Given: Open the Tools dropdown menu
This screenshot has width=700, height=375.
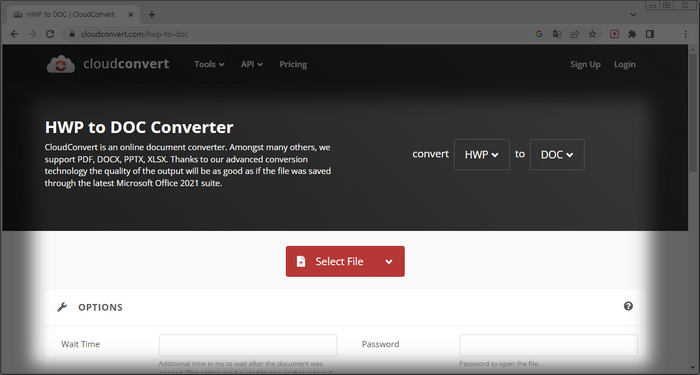Looking at the screenshot, I should click(209, 64).
